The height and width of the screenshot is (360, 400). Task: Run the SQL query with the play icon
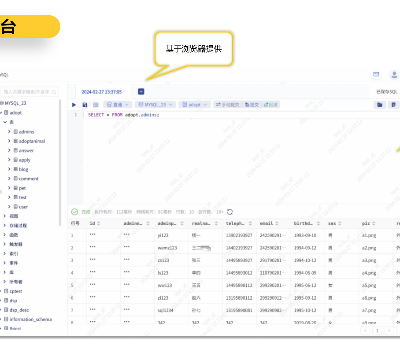coord(74,105)
